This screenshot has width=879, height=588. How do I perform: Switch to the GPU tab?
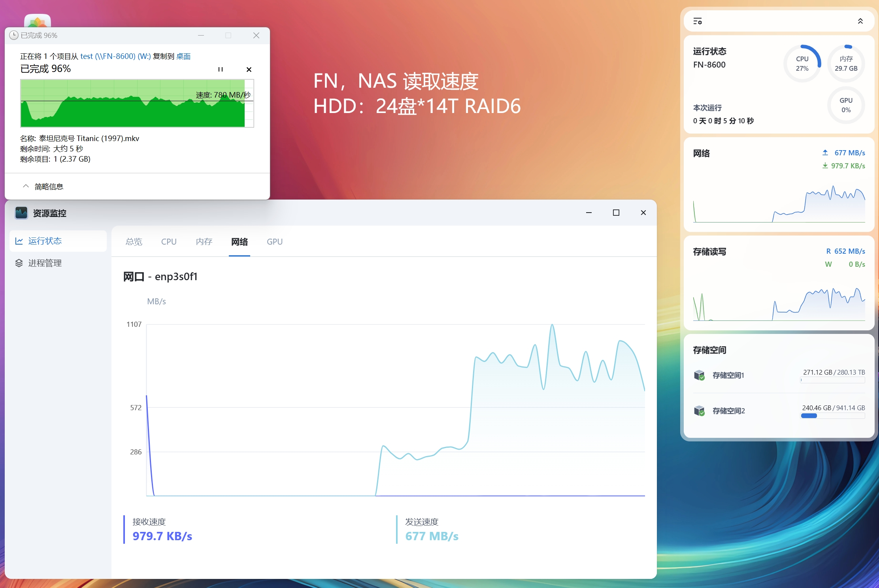point(275,242)
